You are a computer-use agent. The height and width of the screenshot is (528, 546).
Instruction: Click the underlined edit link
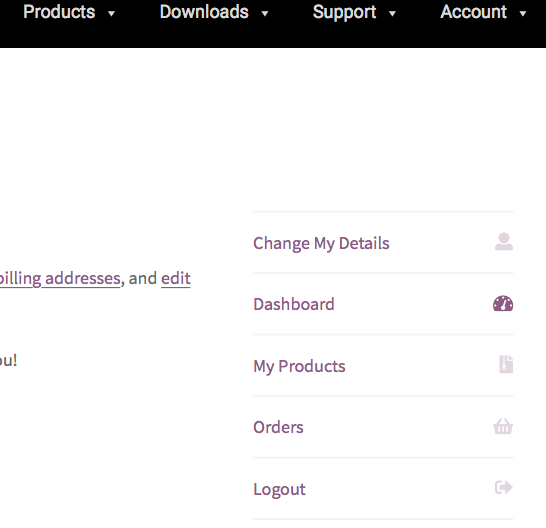(x=176, y=279)
